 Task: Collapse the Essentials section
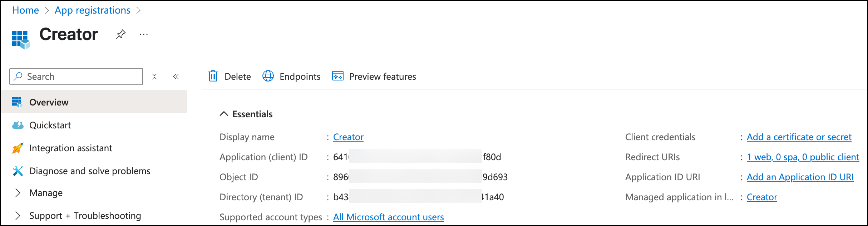point(224,114)
